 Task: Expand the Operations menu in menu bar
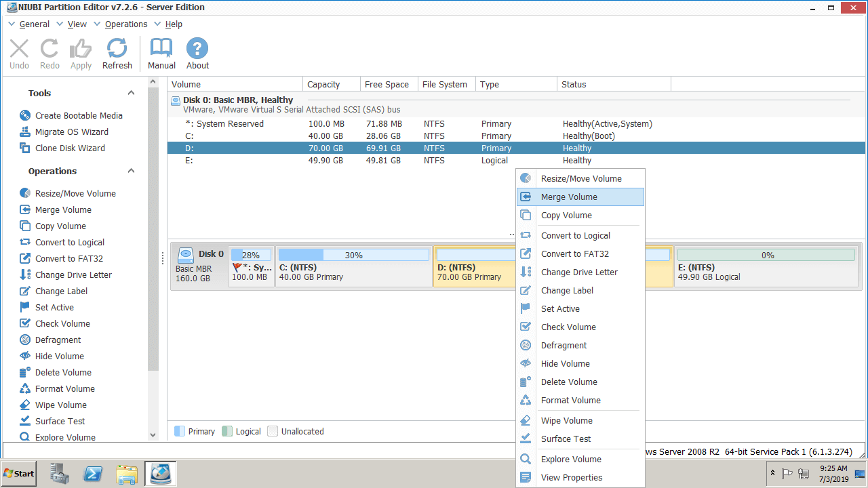click(125, 24)
